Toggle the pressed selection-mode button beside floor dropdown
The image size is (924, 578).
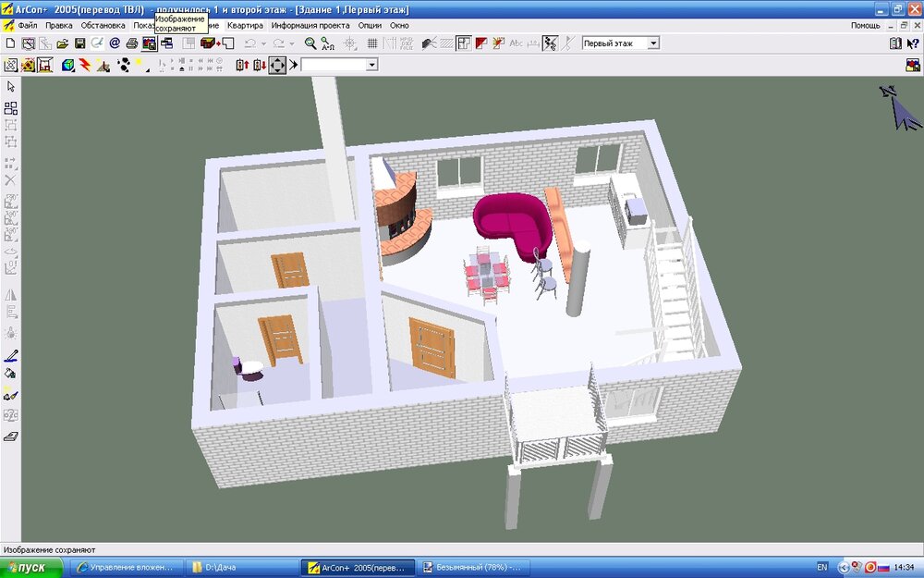click(x=550, y=43)
